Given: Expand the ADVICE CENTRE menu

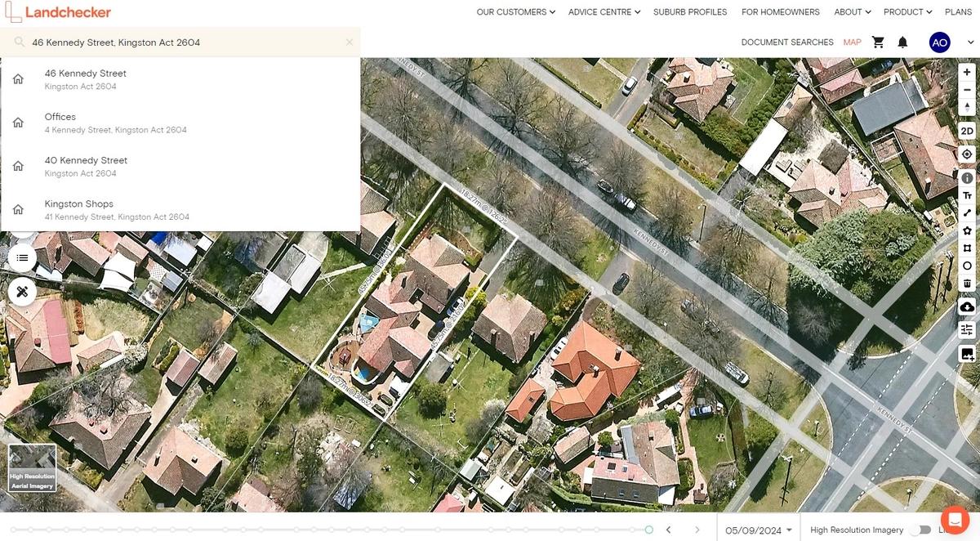Looking at the screenshot, I should pos(603,11).
